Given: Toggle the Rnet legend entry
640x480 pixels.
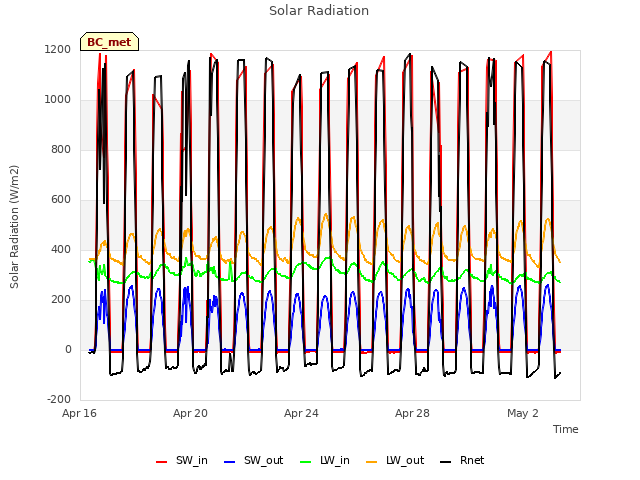Looking at the screenshot, I should (x=462, y=460).
